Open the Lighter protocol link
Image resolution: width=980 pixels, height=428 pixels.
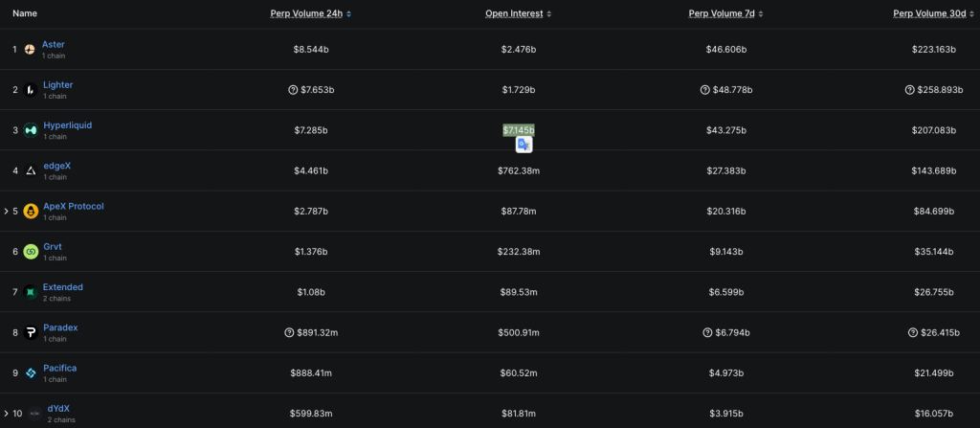coord(57,85)
